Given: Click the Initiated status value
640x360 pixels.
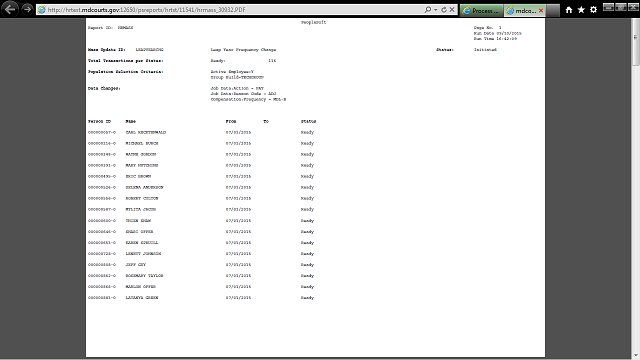Looking at the screenshot, I should [x=485, y=50].
